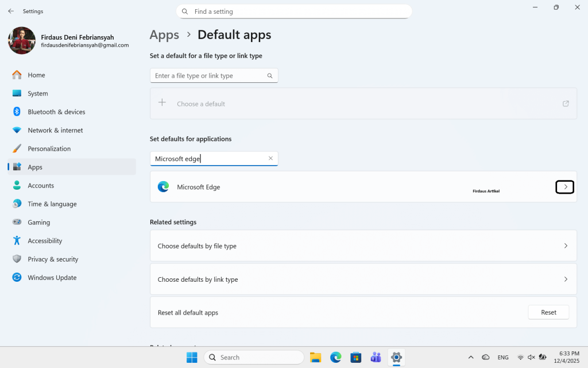This screenshot has width=588, height=368.
Task: Click the Accessibility figure icon
Action: (x=17, y=240)
